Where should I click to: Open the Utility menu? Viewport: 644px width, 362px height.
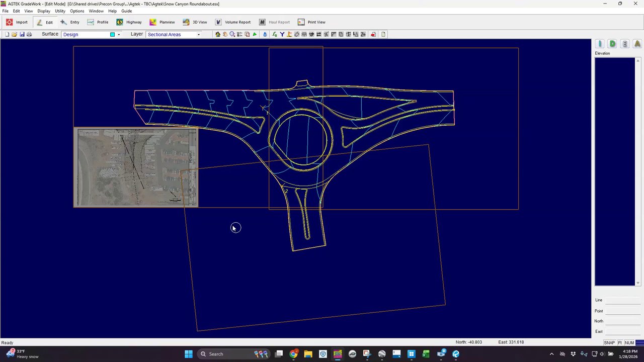(60, 11)
